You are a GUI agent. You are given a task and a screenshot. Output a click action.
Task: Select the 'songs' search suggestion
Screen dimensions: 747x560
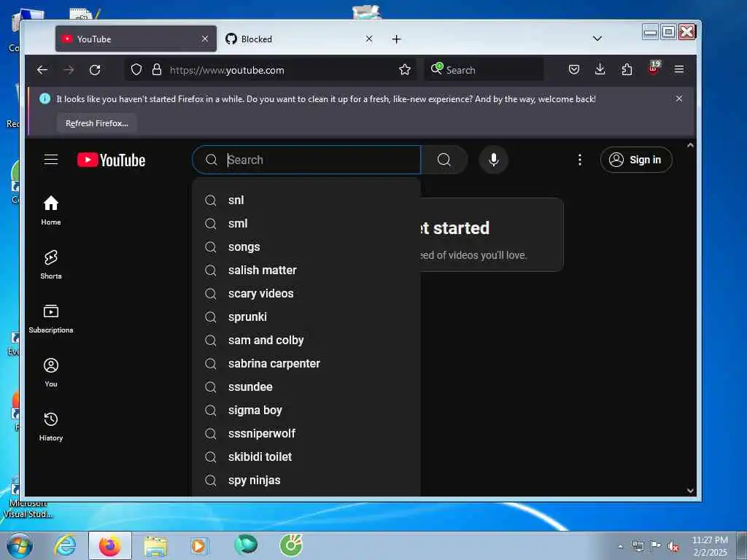pos(306,246)
